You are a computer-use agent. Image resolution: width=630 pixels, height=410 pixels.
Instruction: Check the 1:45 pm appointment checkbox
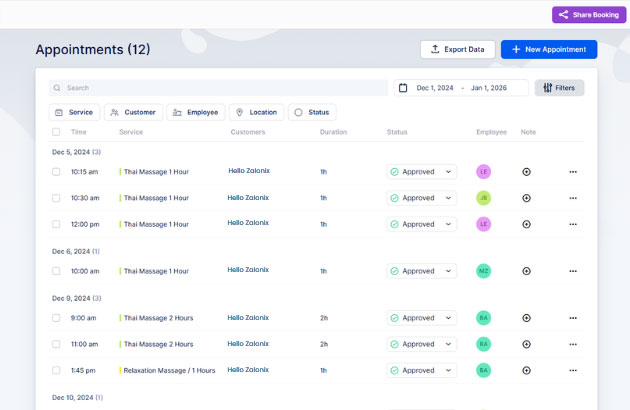[56, 370]
